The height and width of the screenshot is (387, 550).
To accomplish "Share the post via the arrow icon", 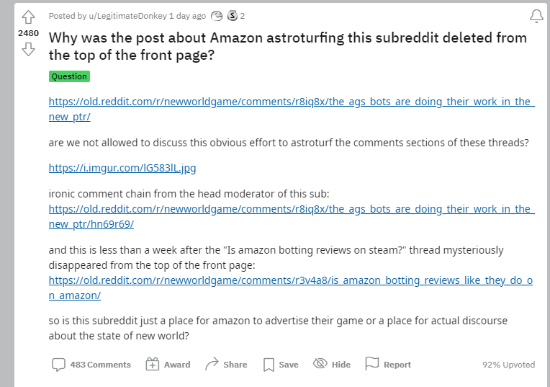I will [x=226, y=365].
